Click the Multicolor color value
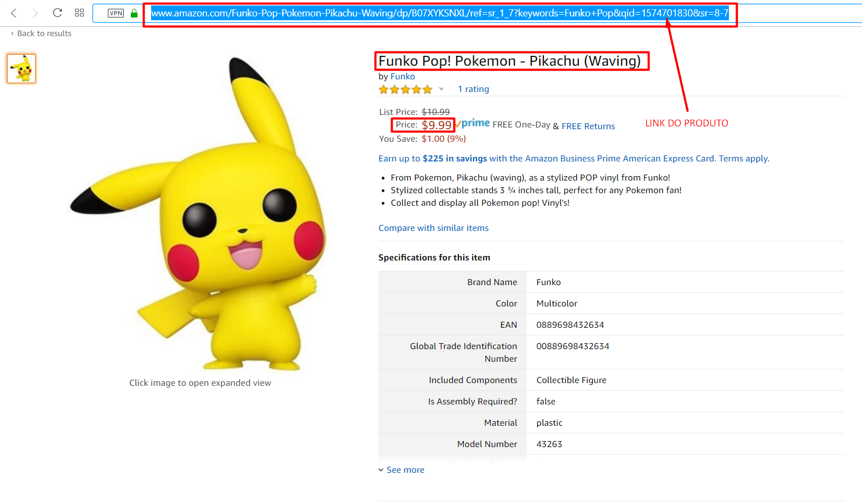 [557, 304]
